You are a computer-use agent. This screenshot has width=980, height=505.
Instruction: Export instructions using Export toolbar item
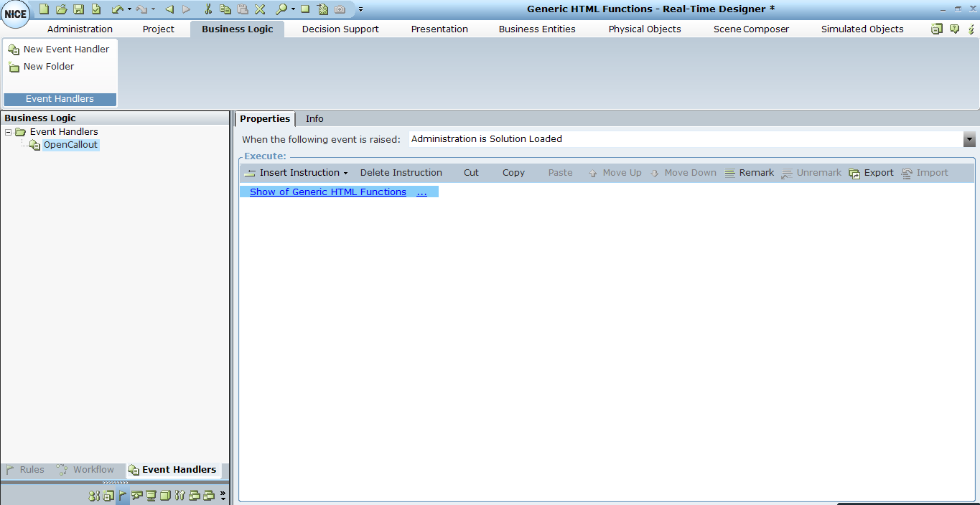coord(877,172)
